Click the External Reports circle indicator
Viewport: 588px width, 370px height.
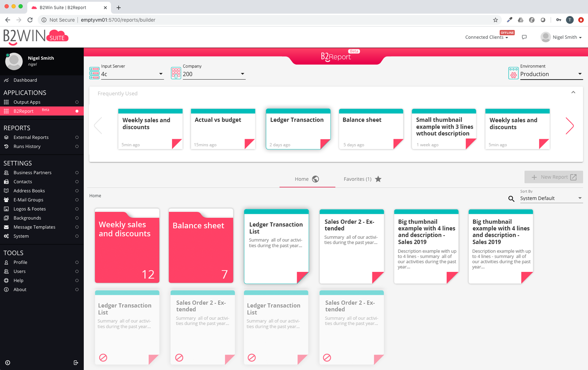point(77,137)
